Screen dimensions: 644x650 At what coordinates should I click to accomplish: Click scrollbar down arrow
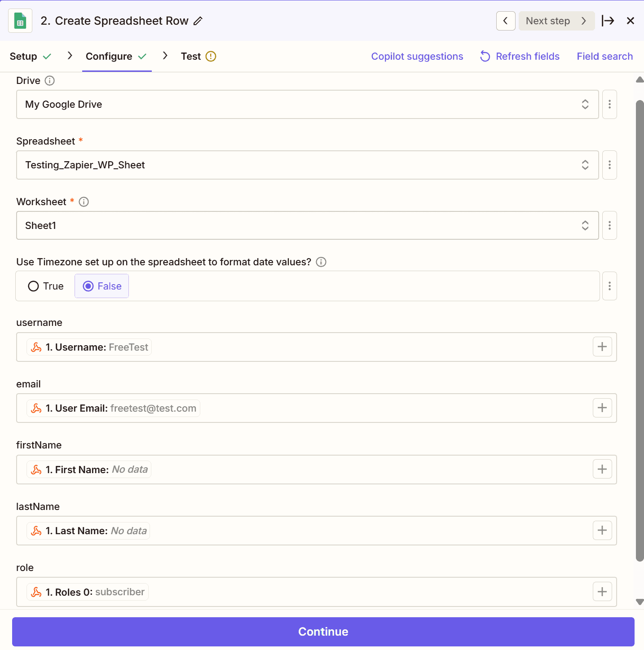coord(640,602)
